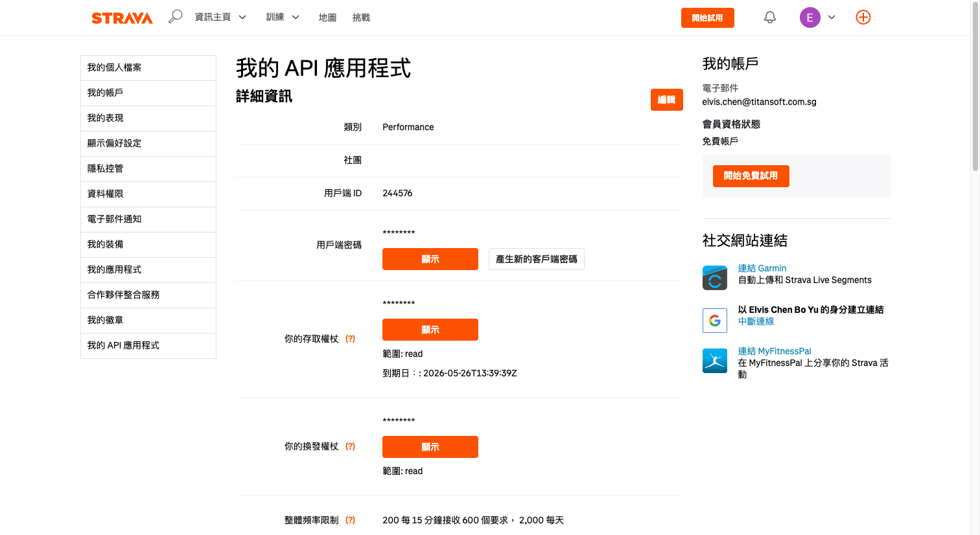The width and height of the screenshot is (980, 535).
Task: Select 我的 API 應用程式 in sidebar
Action: [148, 346]
